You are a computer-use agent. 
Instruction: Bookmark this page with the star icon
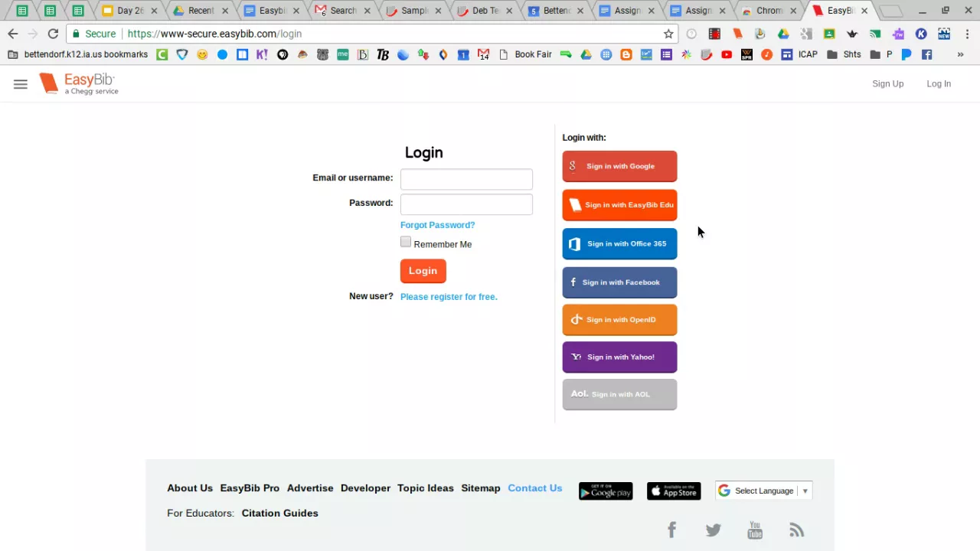(x=668, y=34)
